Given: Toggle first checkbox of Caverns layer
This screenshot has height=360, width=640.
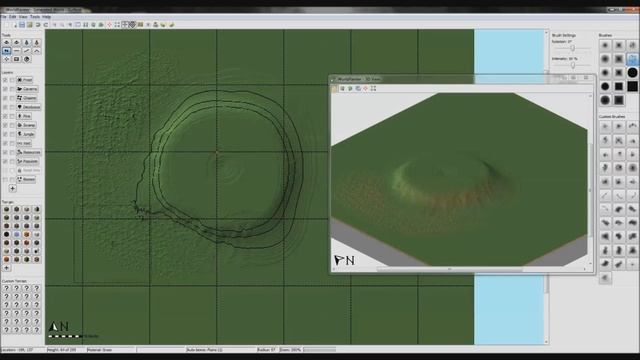Looking at the screenshot, I should click(5, 89).
